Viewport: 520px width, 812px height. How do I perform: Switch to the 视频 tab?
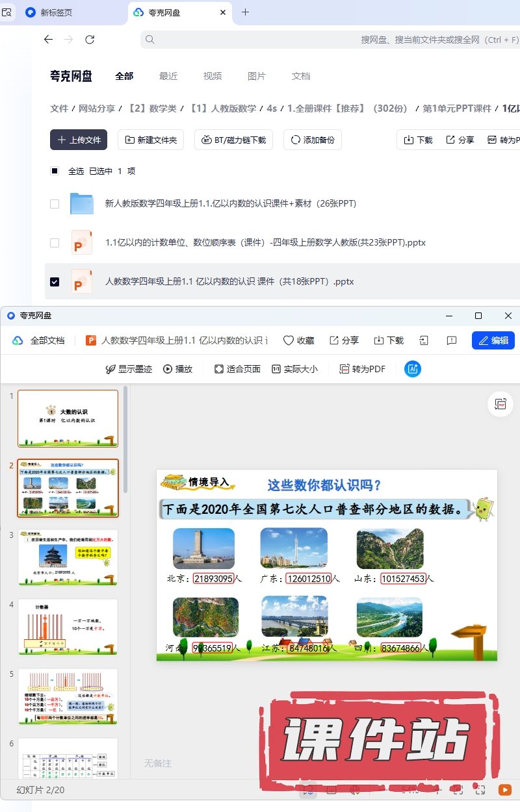(213, 76)
